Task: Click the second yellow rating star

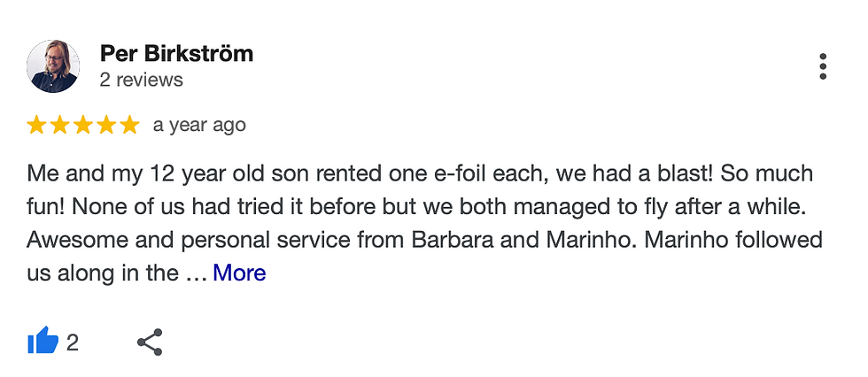Action: tap(59, 125)
